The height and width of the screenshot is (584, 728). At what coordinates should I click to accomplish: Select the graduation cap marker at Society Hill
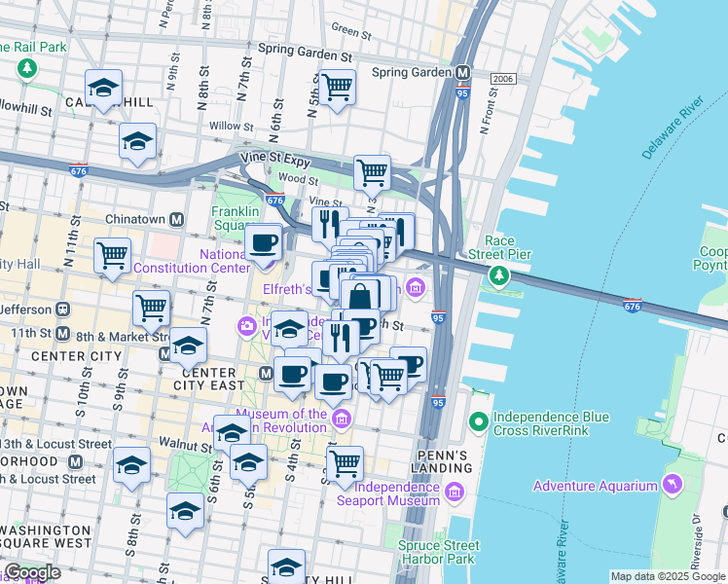286,566
